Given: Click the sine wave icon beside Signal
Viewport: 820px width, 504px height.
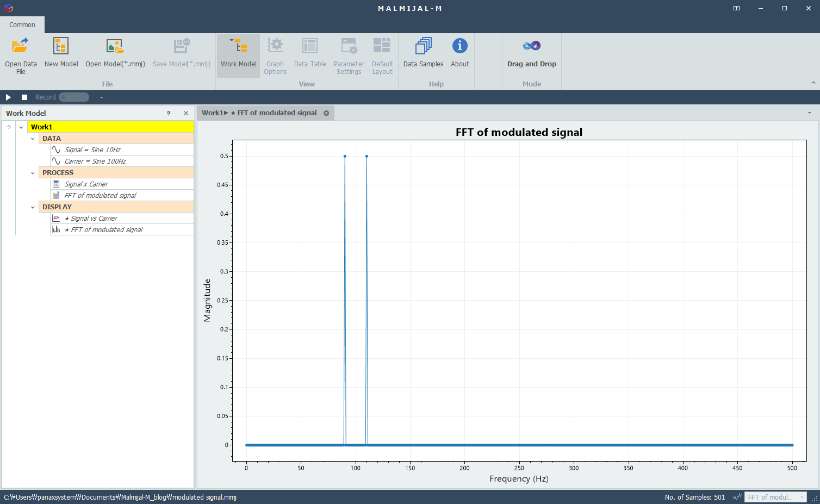Looking at the screenshot, I should [56, 150].
